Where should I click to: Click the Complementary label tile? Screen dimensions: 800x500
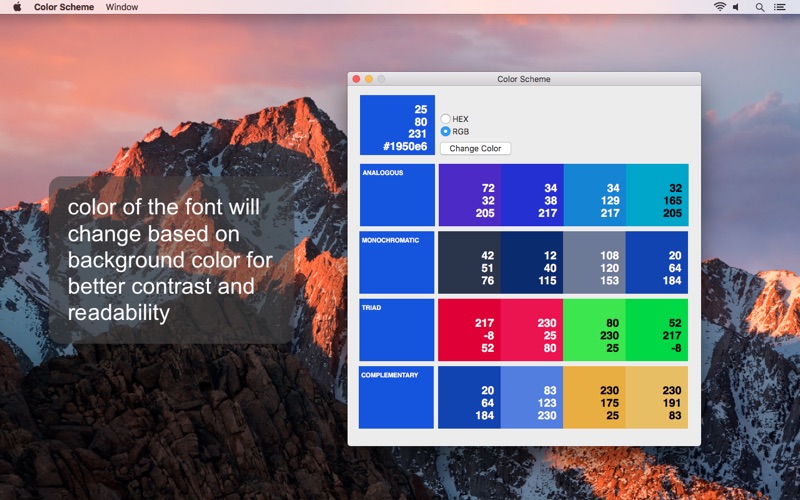point(396,397)
